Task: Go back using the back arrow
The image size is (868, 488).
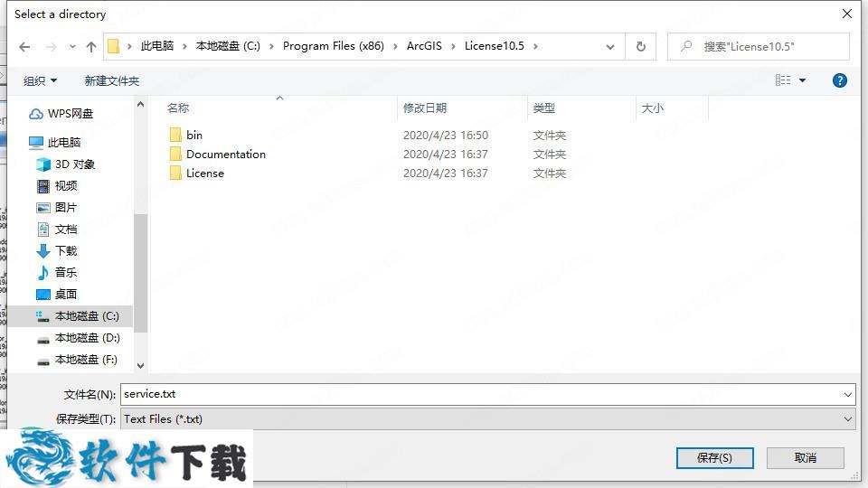Action: pos(24,47)
